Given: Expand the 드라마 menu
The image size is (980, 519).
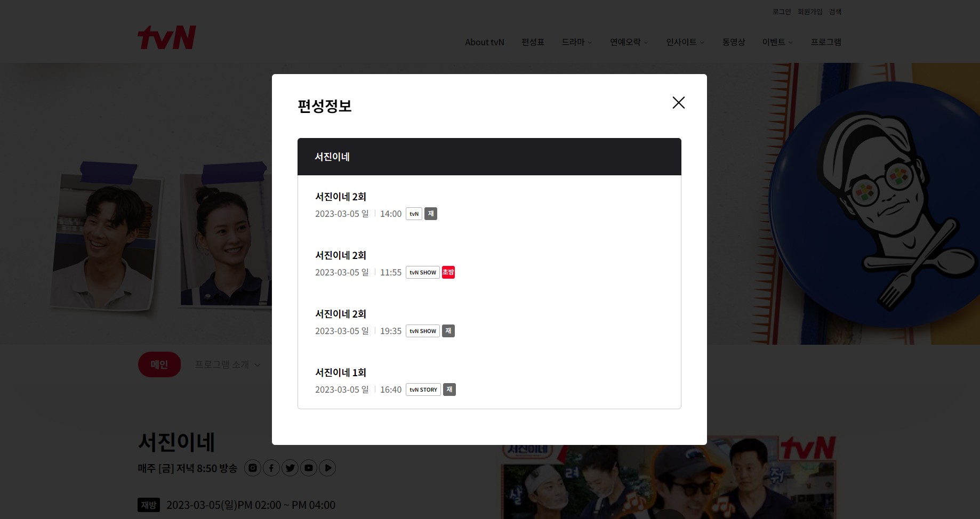Looking at the screenshot, I should point(577,42).
